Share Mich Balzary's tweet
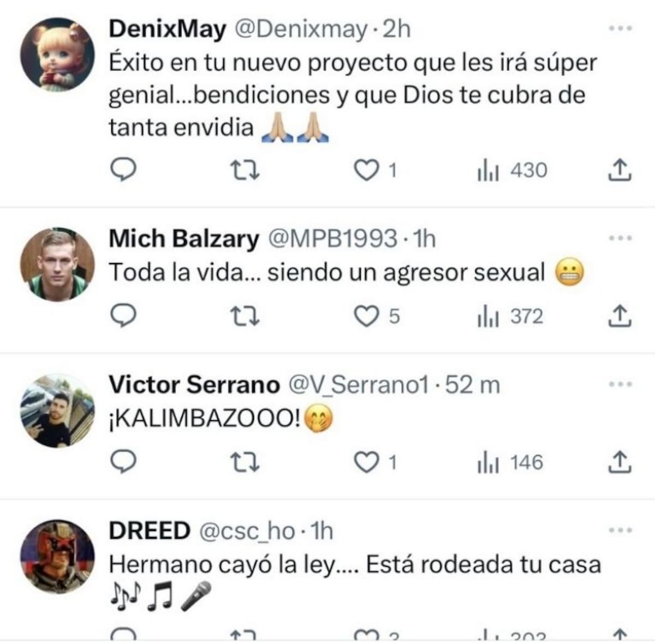The width and height of the screenshot is (655, 644). (x=620, y=316)
